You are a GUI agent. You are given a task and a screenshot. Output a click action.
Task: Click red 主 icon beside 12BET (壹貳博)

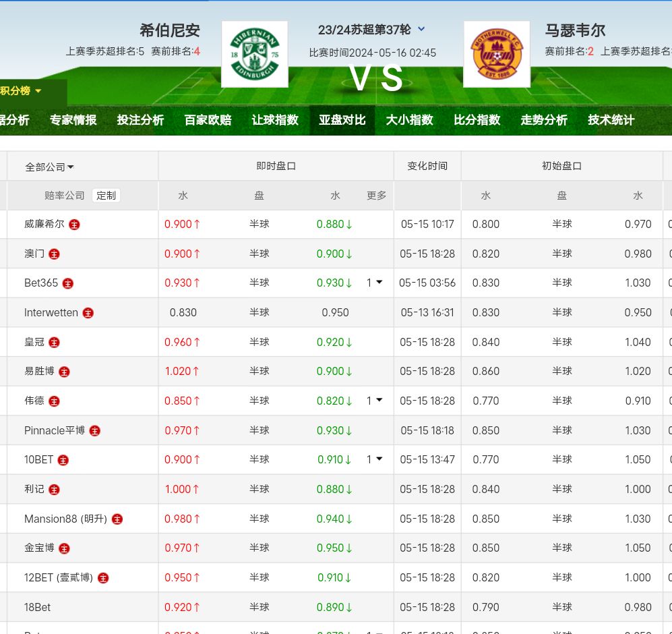point(103,578)
